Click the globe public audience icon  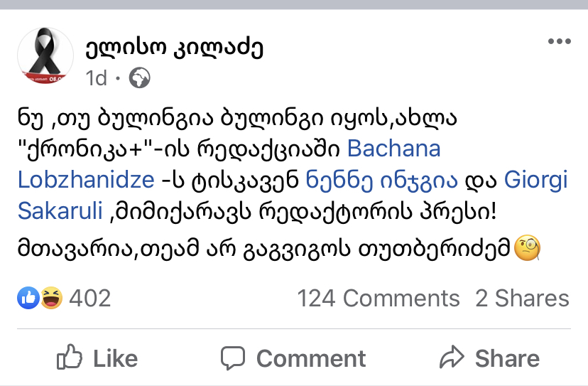[x=139, y=77]
